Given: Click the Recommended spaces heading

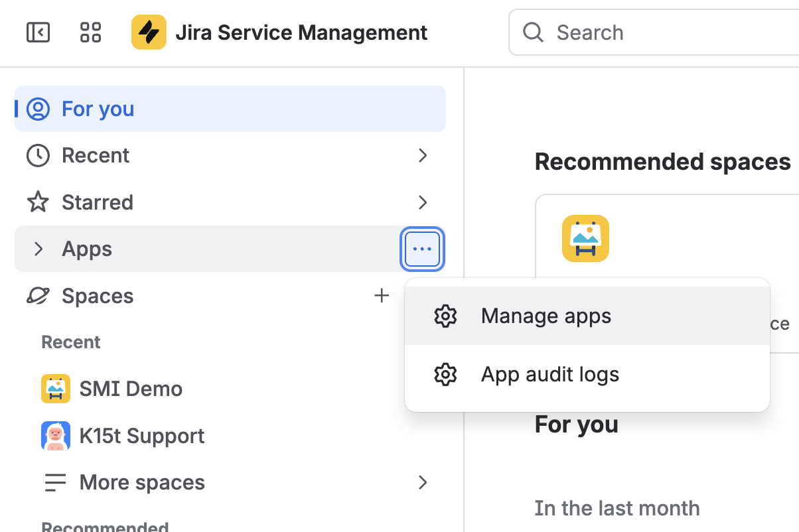Looking at the screenshot, I should [x=663, y=161].
